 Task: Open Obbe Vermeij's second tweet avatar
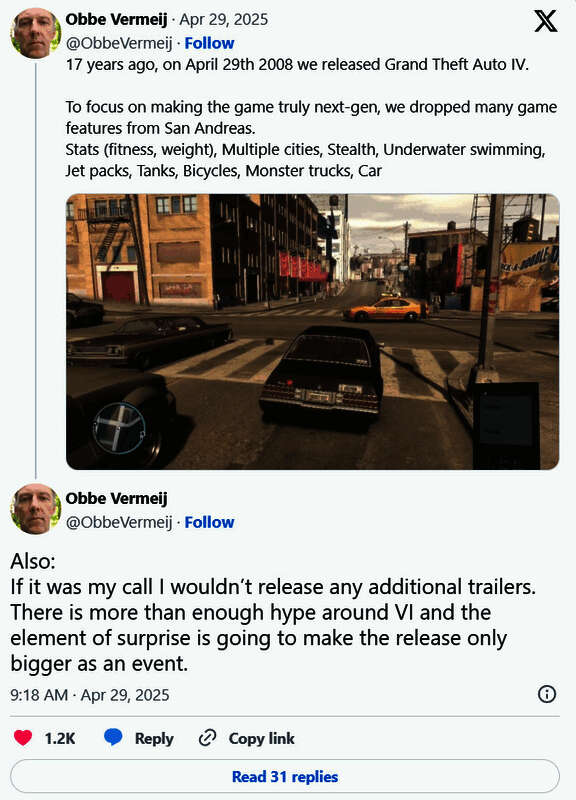point(35,509)
